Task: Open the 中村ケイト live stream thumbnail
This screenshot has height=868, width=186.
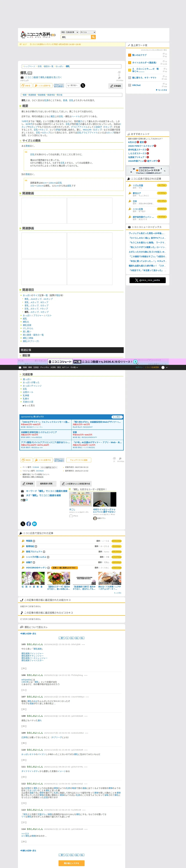Action: [x=105, y=499]
